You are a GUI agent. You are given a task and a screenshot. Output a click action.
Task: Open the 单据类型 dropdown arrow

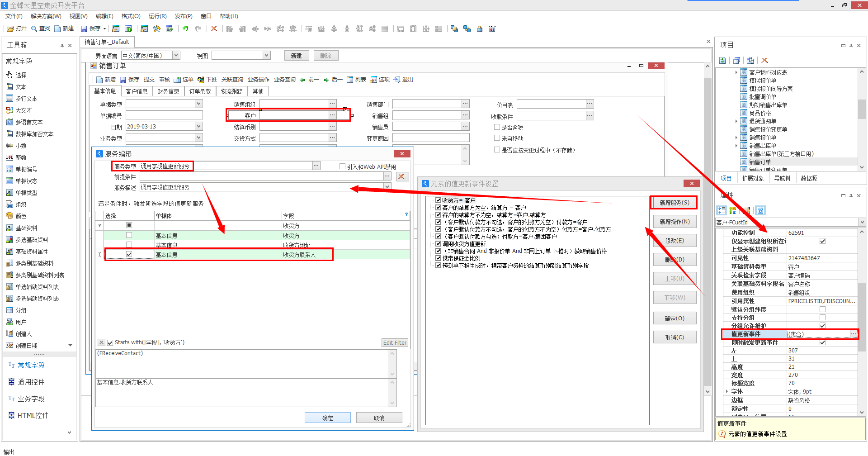click(199, 104)
